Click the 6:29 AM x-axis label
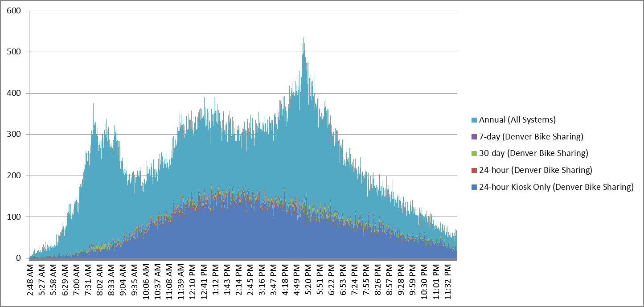 [x=65, y=279]
